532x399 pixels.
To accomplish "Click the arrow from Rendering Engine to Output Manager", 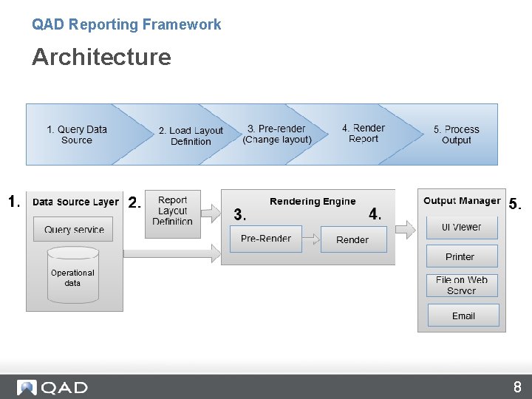I will pos(406,229).
